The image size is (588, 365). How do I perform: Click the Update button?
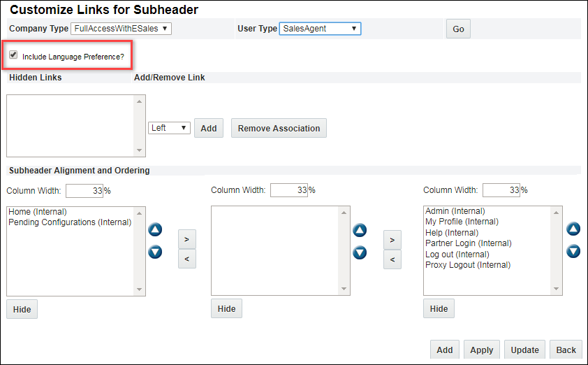click(524, 350)
